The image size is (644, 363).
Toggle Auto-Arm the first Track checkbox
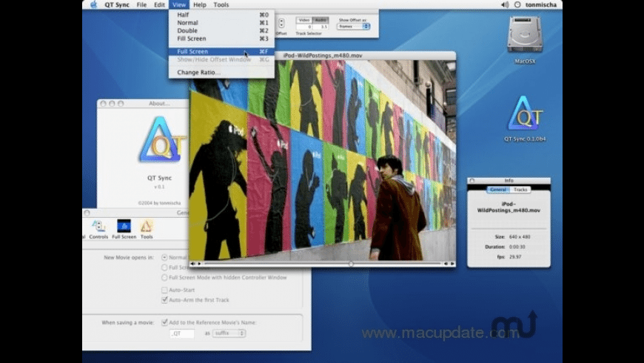(164, 300)
